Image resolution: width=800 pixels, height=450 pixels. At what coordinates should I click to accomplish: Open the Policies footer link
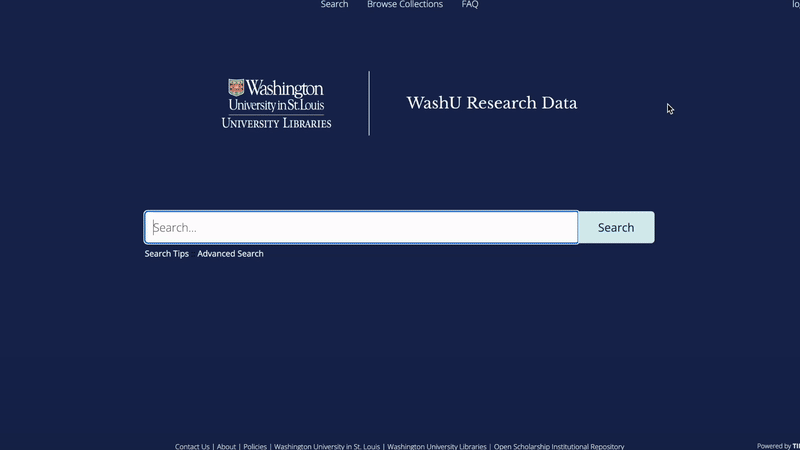coord(255,446)
